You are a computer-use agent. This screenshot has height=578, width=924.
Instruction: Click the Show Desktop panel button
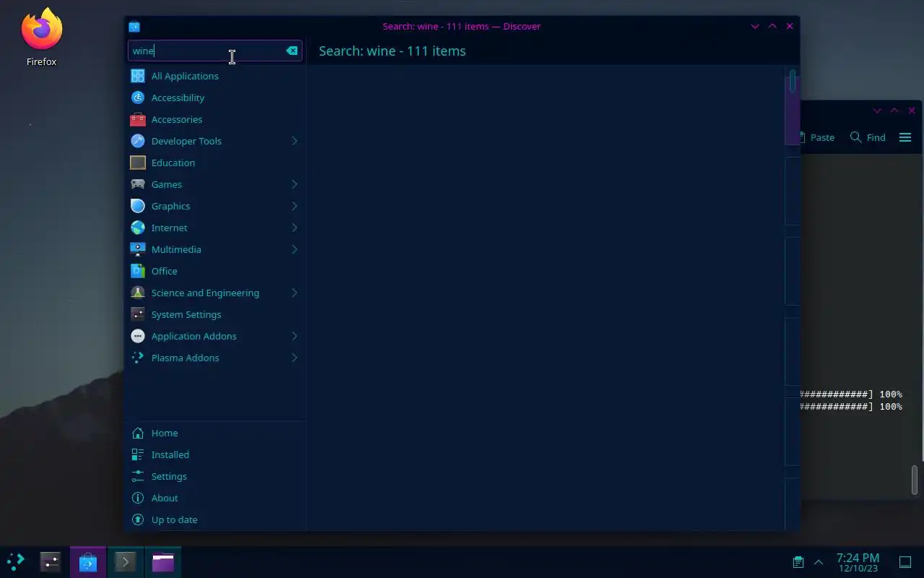905,561
